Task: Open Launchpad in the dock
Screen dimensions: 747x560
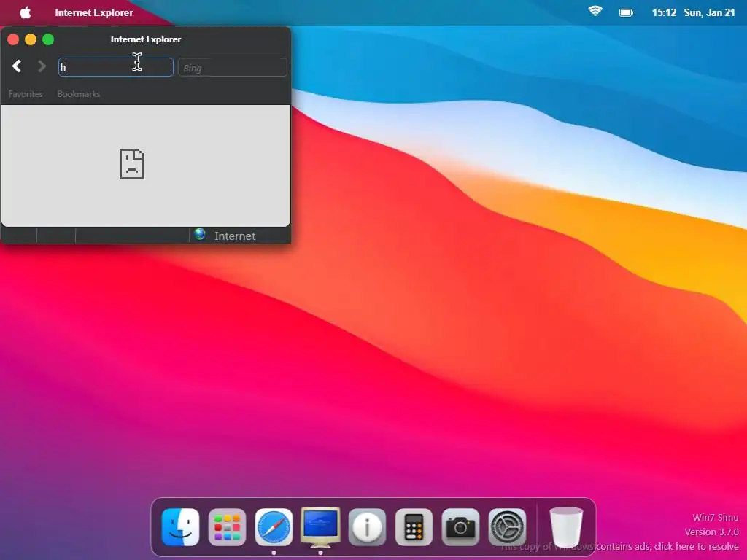Action: point(228,526)
